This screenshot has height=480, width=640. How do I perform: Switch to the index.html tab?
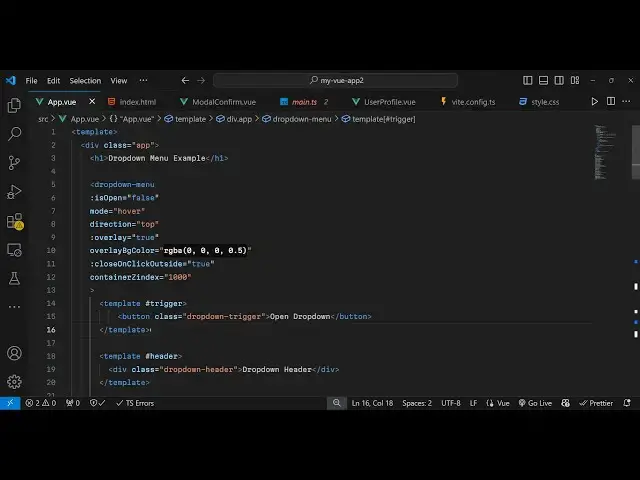point(132,102)
